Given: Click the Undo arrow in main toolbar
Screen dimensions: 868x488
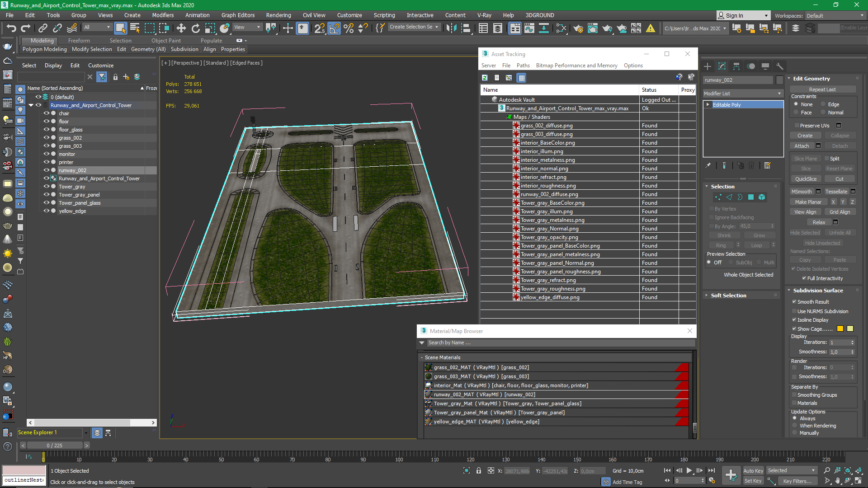Looking at the screenshot, I should 11,28.
